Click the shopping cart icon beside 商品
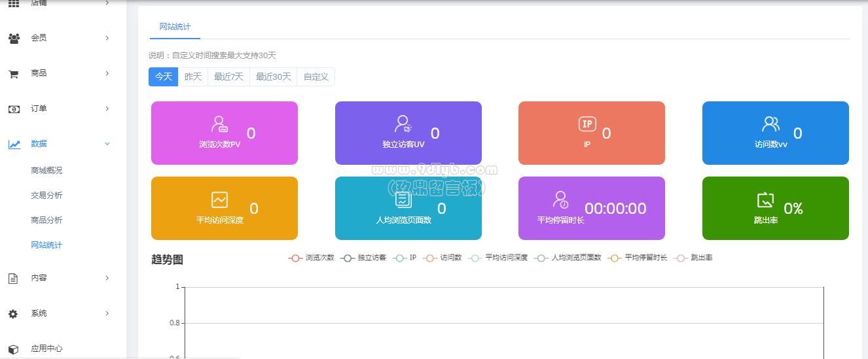This screenshot has height=359, width=868. pyautogui.click(x=13, y=74)
